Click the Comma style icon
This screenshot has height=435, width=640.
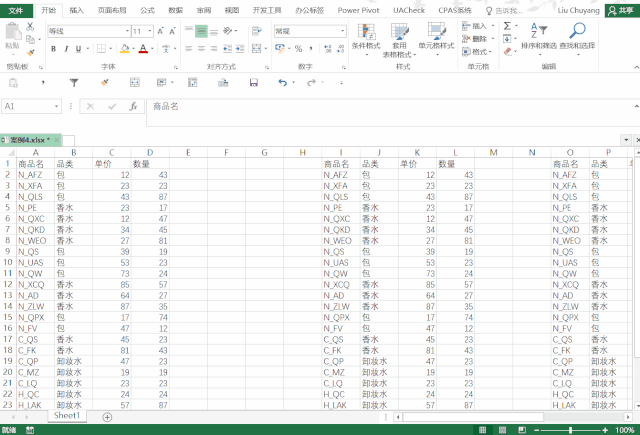pos(311,49)
